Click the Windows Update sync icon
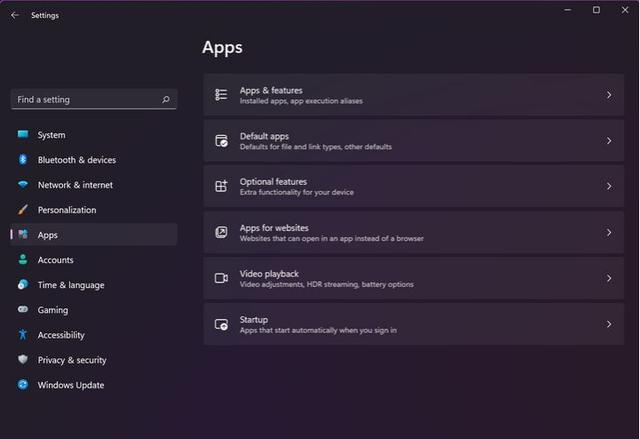This screenshot has height=439, width=640. click(23, 384)
